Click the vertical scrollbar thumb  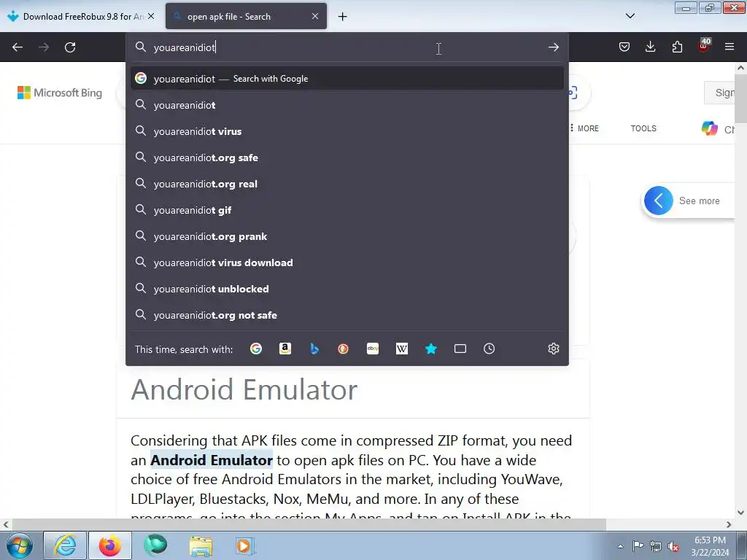click(740, 98)
